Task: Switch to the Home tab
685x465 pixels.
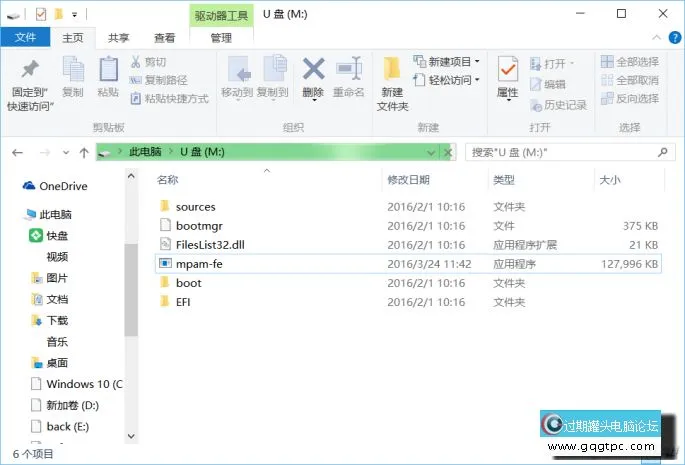Action: pos(73,38)
